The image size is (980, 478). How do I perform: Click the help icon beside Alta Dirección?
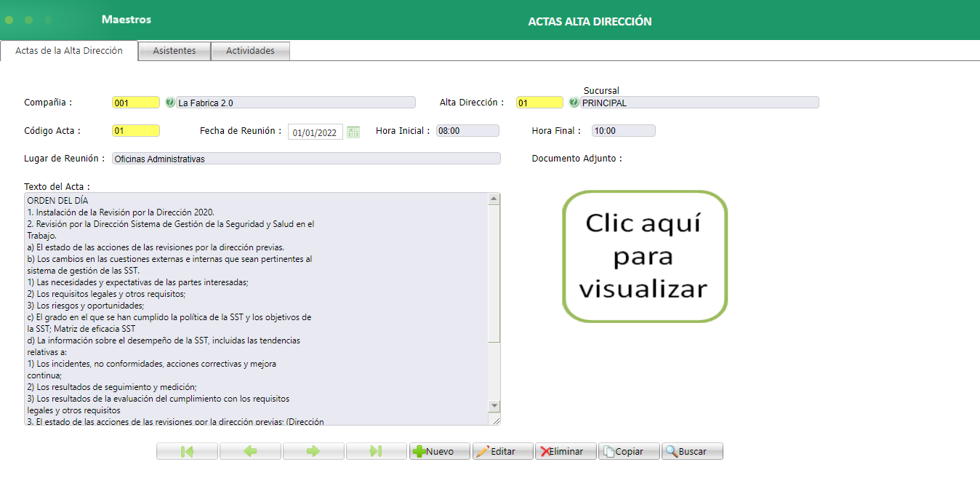point(573,102)
